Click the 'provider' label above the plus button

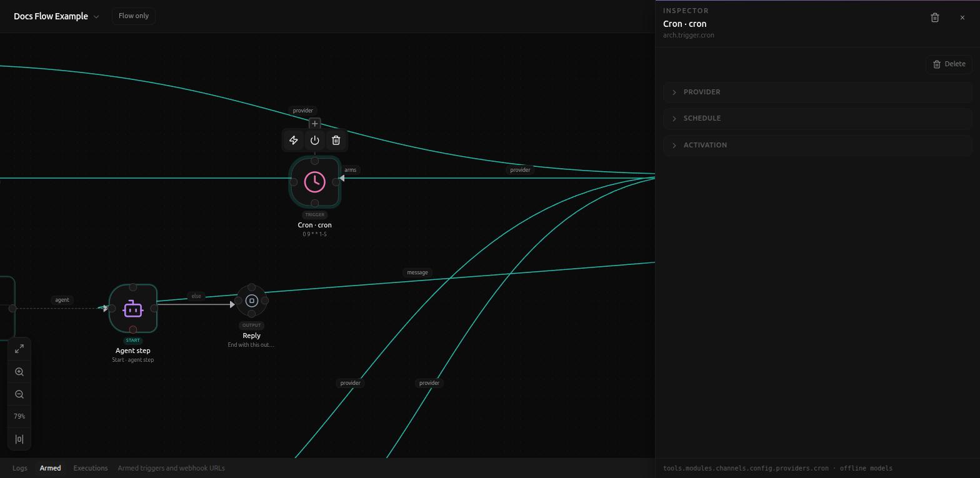pos(303,111)
